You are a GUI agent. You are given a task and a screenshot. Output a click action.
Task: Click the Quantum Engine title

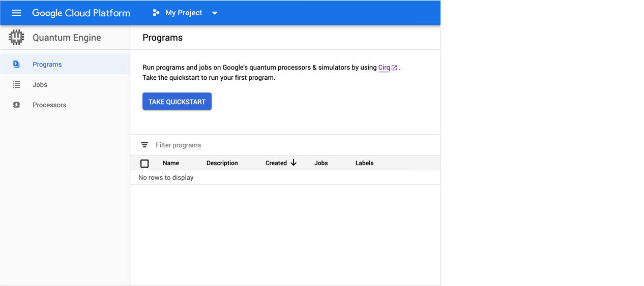[x=67, y=38]
